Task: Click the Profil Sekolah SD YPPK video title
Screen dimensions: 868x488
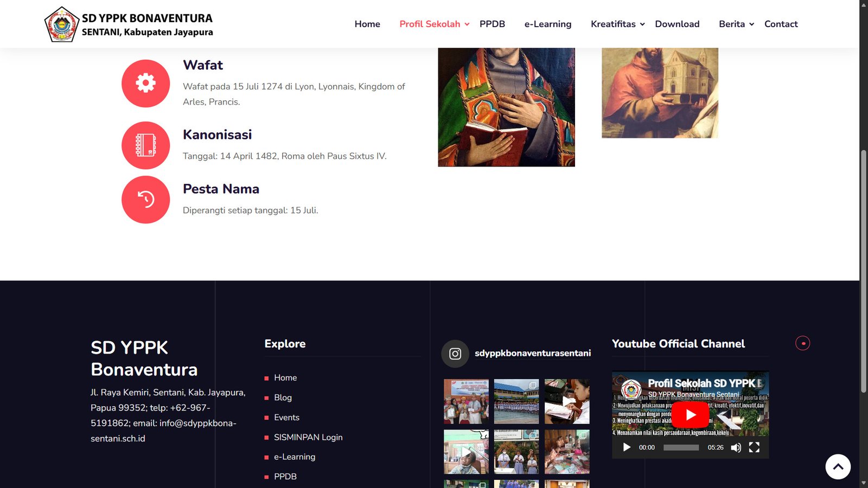Action: pos(705,383)
